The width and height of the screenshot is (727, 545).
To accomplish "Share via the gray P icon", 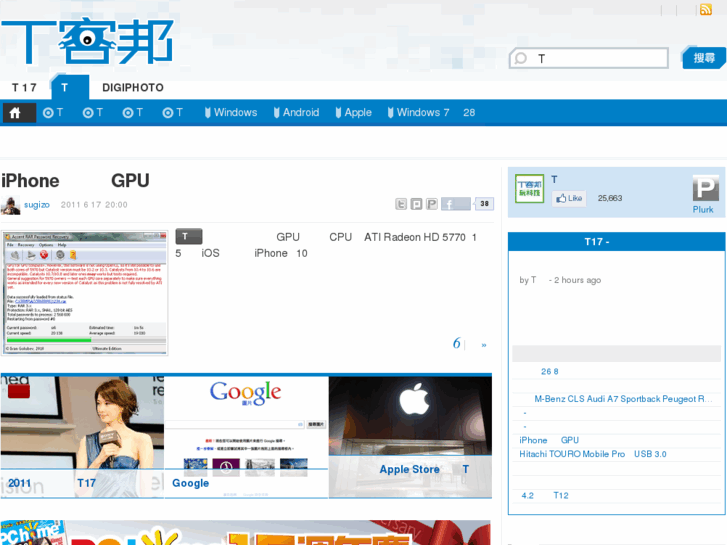I will tap(432, 204).
